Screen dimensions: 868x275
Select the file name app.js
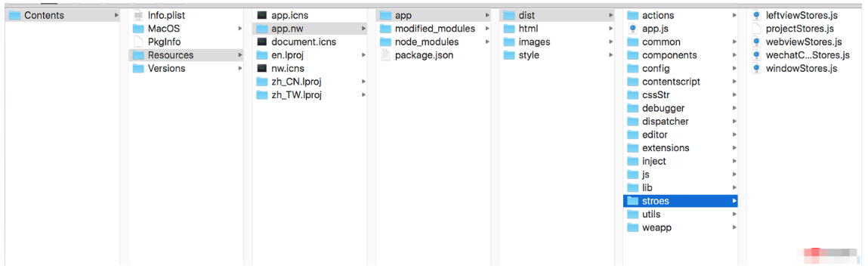point(656,29)
